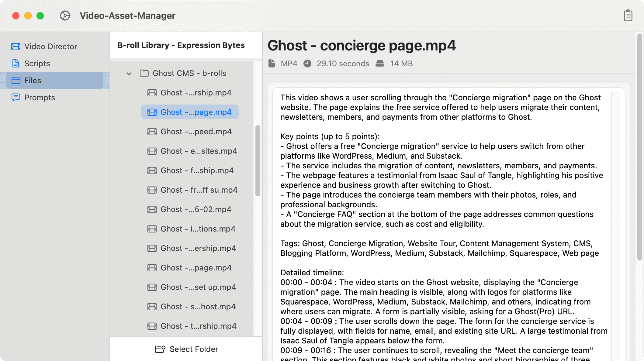Image resolution: width=644 pixels, height=361 pixels.
Task: Open the clipboard list icon at top right
Action: [x=628, y=15]
